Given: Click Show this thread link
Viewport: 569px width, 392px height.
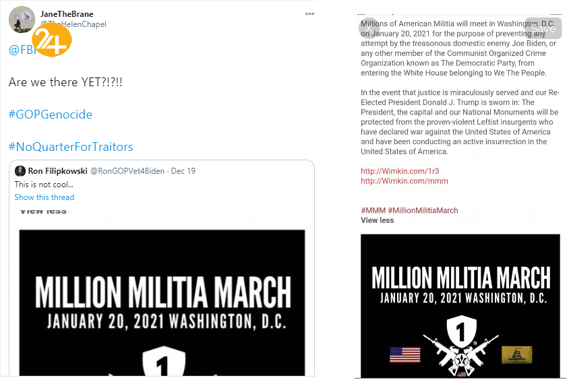Looking at the screenshot, I should 44,197.
